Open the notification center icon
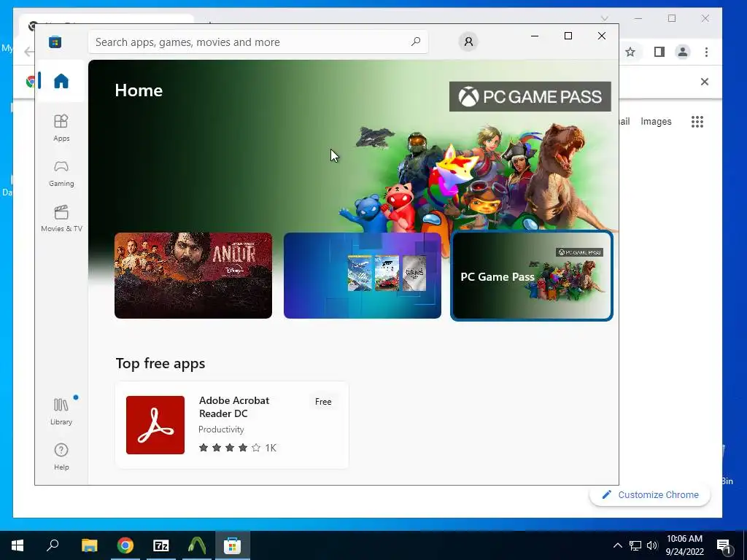This screenshot has height=560, width=747. [724, 545]
